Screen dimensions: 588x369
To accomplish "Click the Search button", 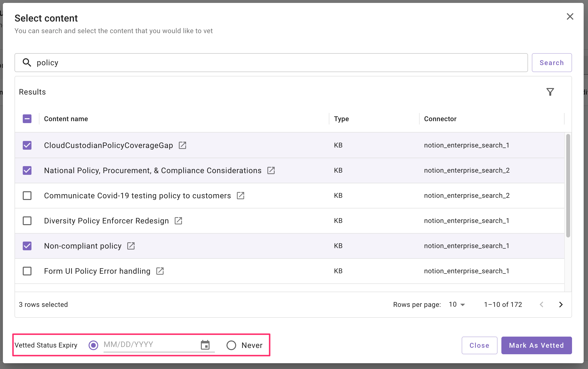I will 551,63.
